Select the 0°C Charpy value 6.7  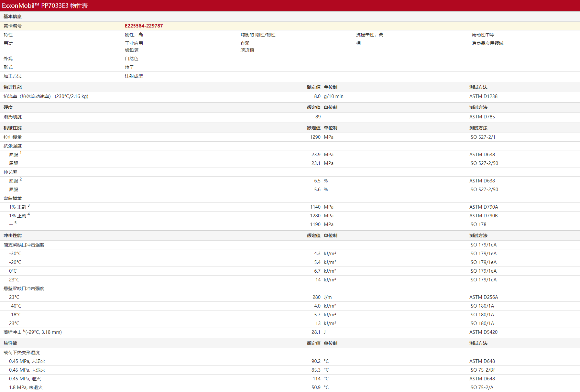(x=317, y=271)
